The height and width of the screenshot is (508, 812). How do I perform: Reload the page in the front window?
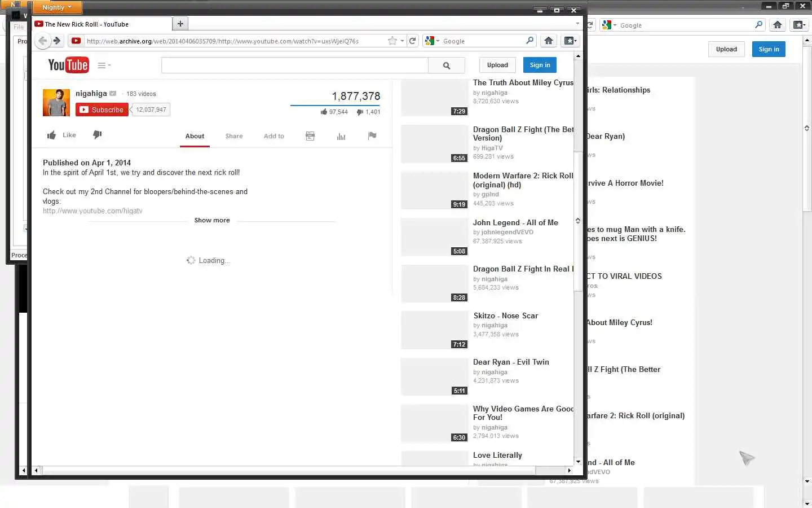point(412,41)
